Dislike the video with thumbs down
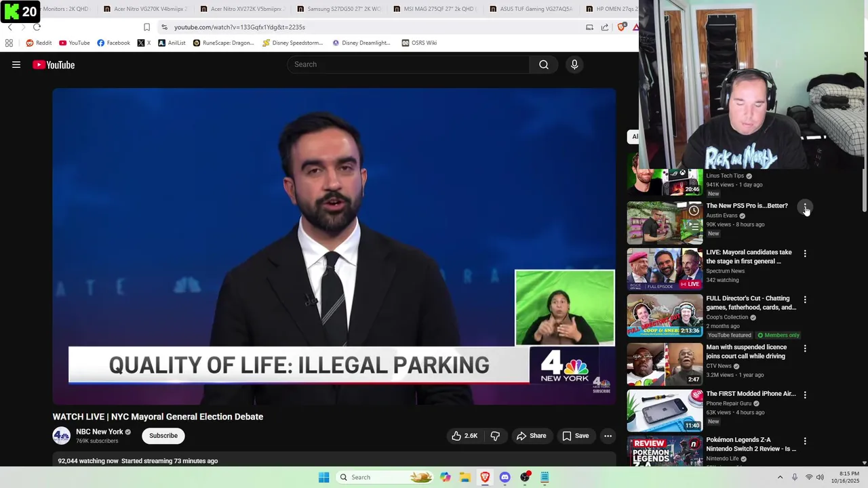Image resolution: width=868 pixels, height=488 pixels. coord(495,436)
